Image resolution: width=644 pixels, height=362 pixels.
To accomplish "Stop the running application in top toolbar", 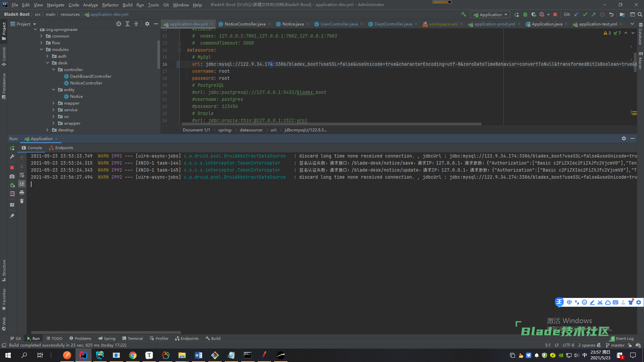I will tap(555, 14).
